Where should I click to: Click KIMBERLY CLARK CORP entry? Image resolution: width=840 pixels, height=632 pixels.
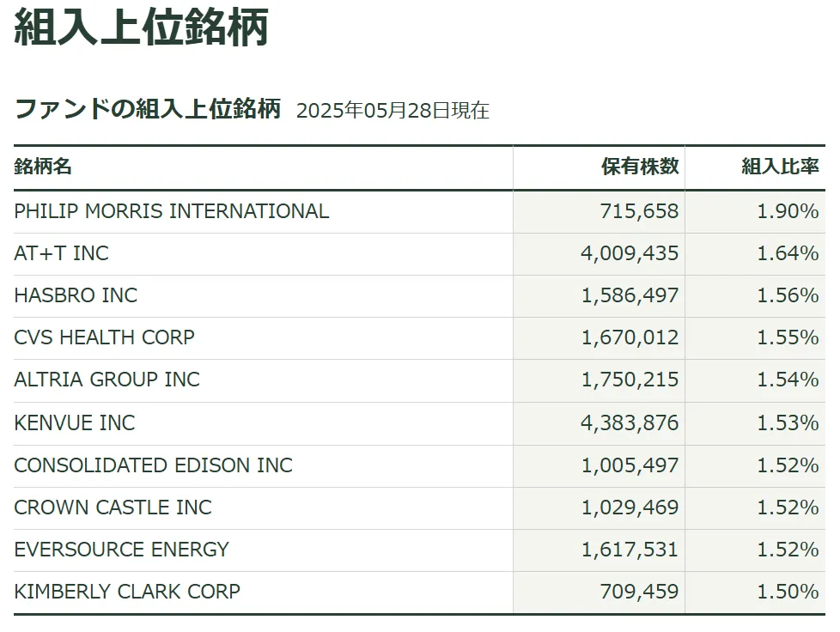(x=127, y=592)
